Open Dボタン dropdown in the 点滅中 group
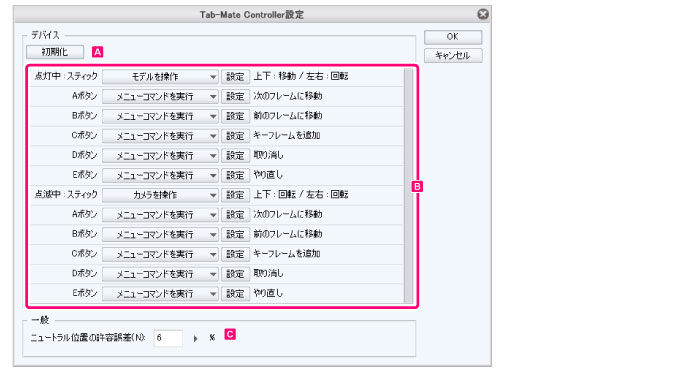Image resolution: width=696 pixels, height=372 pixels. coord(160,274)
